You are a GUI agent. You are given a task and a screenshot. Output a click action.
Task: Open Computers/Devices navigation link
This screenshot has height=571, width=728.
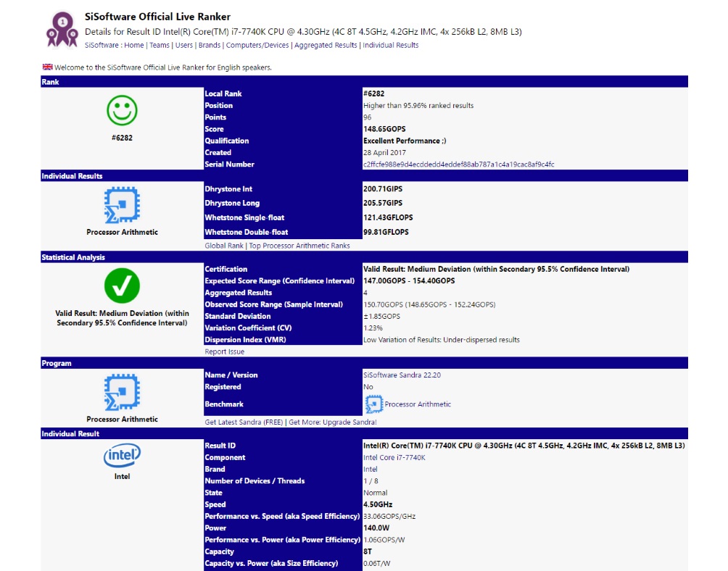pyautogui.click(x=257, y=45)
